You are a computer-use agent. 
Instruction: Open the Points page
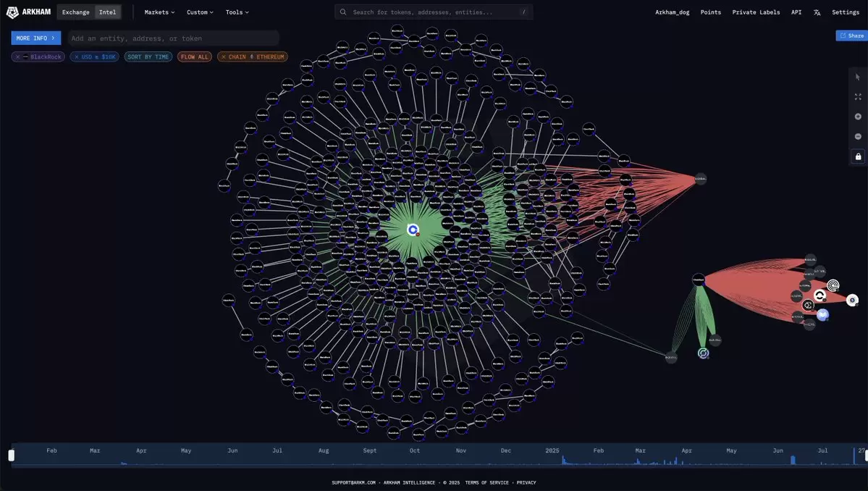coord(711,12)
